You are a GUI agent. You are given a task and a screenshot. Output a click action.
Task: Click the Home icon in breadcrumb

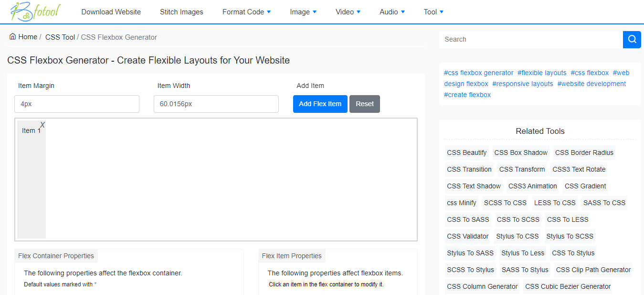click(x=13, y=37)
